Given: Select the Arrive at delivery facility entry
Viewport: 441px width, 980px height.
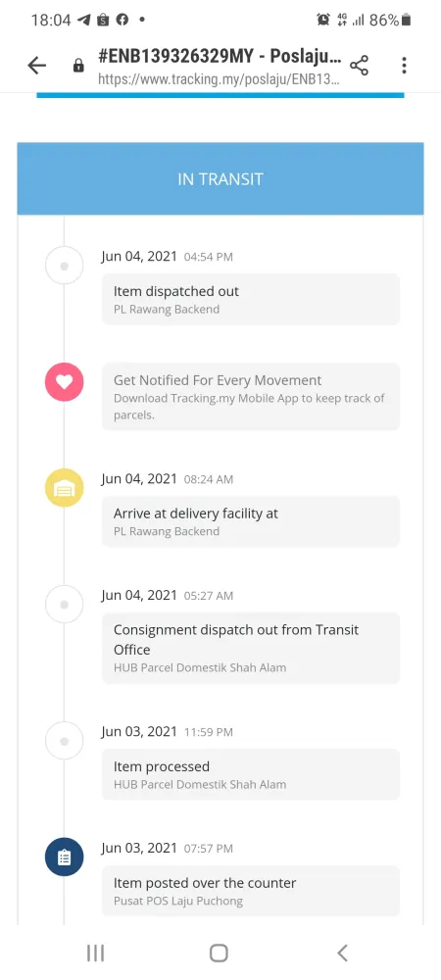Looking at the screenshot, I should point(251,521).
